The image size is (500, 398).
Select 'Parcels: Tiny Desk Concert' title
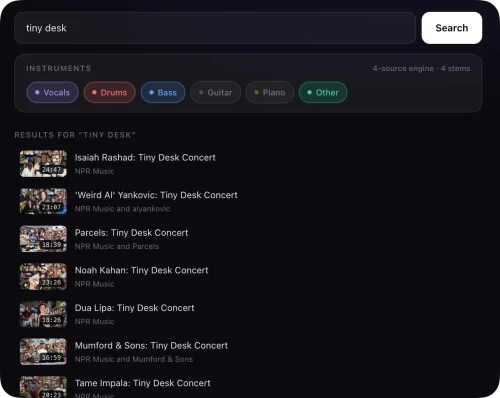pyautogui.click(x=131, y=233)
